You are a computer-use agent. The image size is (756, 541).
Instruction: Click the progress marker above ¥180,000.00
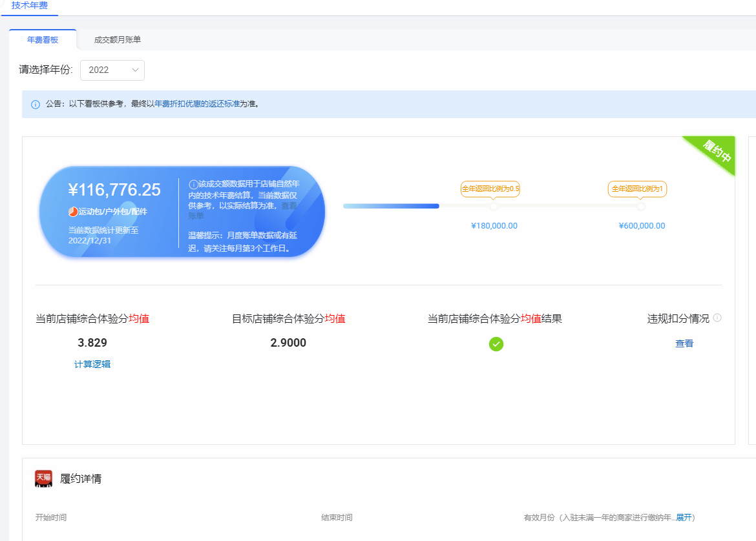point(493,206)
